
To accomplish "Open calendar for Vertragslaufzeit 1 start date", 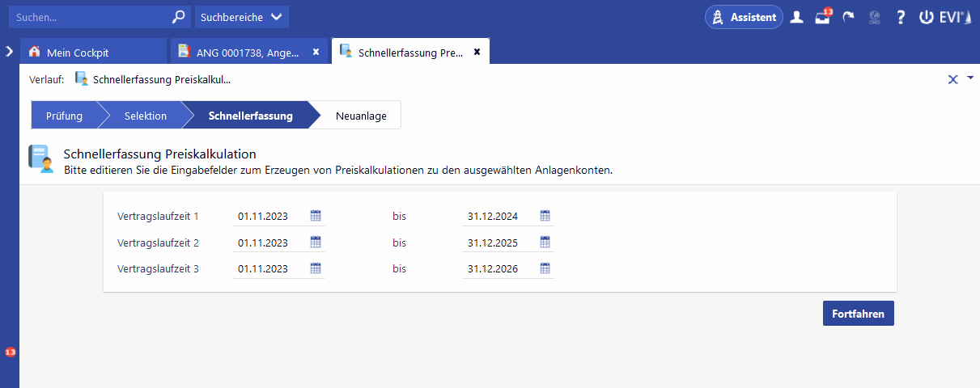I will click(316, 216).
